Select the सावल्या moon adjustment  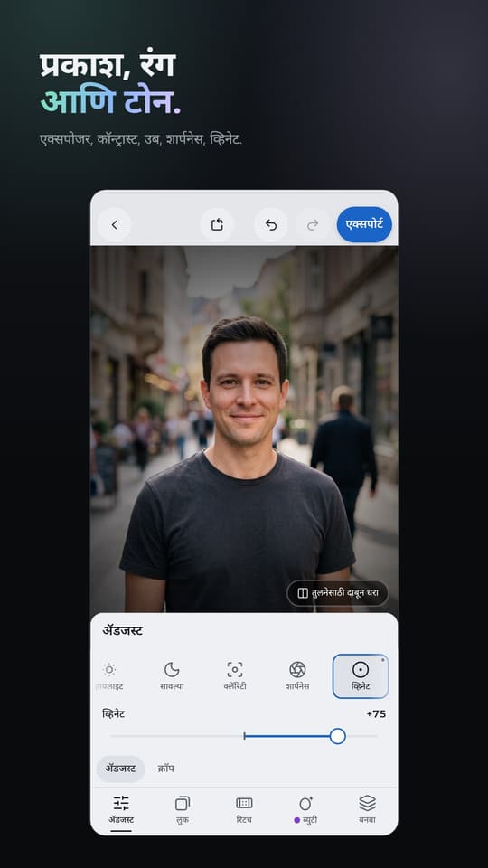pyautogui.click(x=172, y=676)
